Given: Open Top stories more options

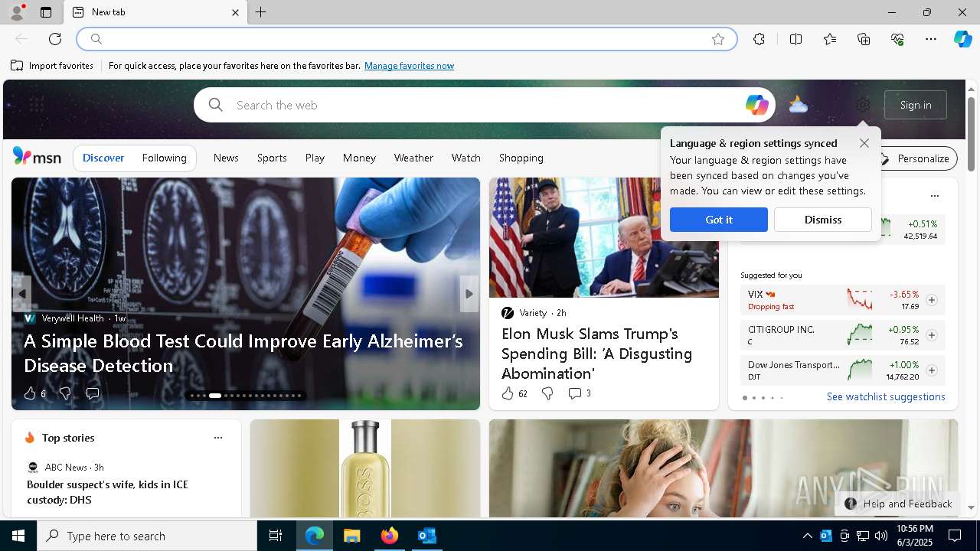Looking at the screenshot, I should pyautogui.click(x=218, y=438).
